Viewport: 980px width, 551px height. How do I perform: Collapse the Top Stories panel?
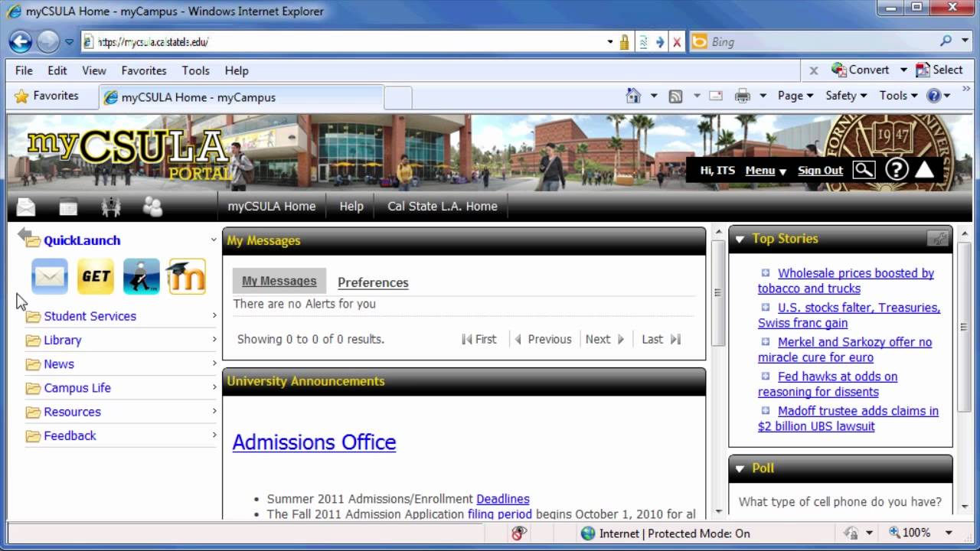point(740,239)
